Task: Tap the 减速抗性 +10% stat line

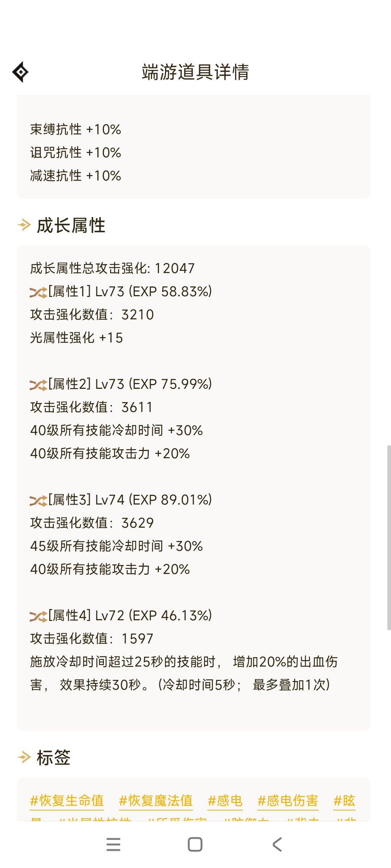Action: (76, 176)
